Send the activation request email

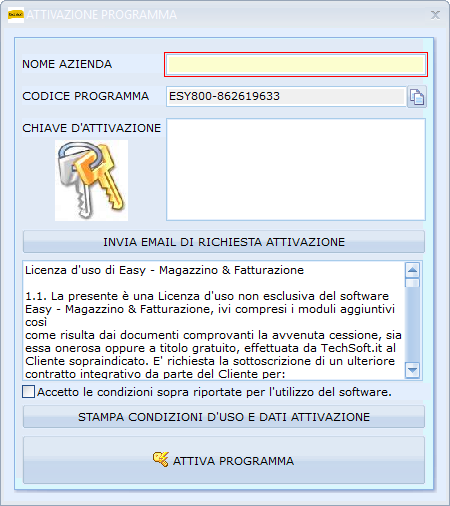(x=224, y=242)
